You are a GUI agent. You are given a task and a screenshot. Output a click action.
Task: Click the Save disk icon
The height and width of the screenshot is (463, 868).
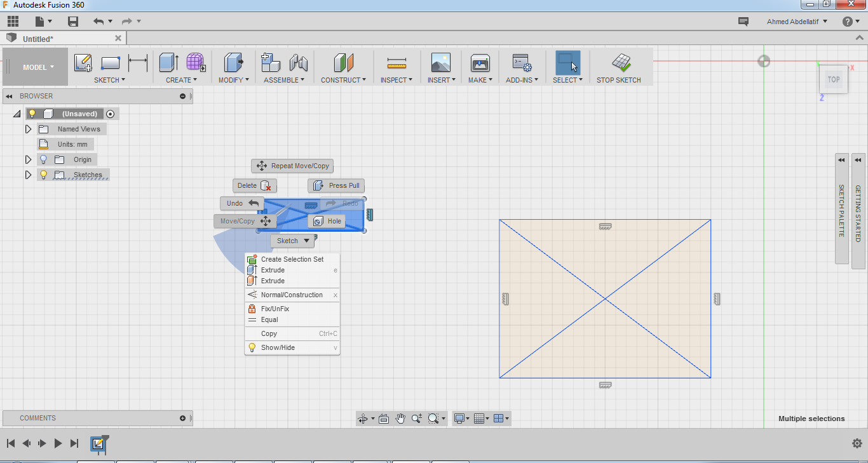73,22
